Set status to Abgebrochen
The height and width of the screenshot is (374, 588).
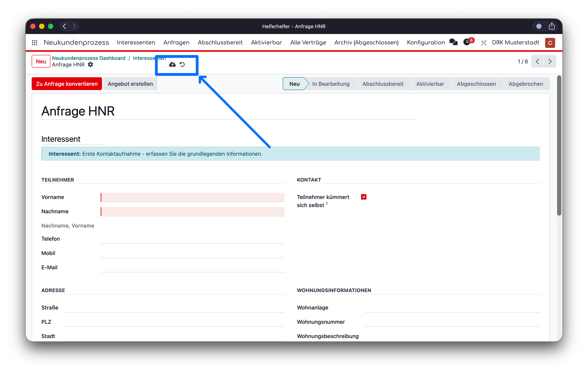[526, 84]
